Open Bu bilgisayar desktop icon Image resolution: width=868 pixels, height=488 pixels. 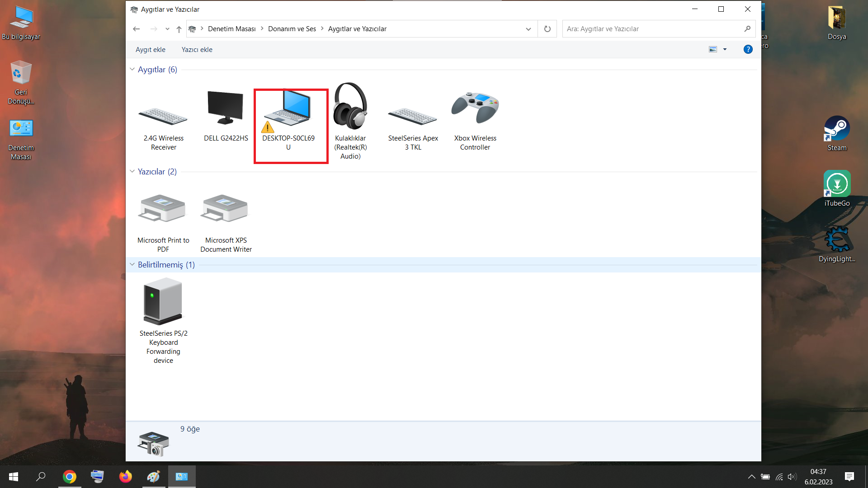click(x=21, y=23)
